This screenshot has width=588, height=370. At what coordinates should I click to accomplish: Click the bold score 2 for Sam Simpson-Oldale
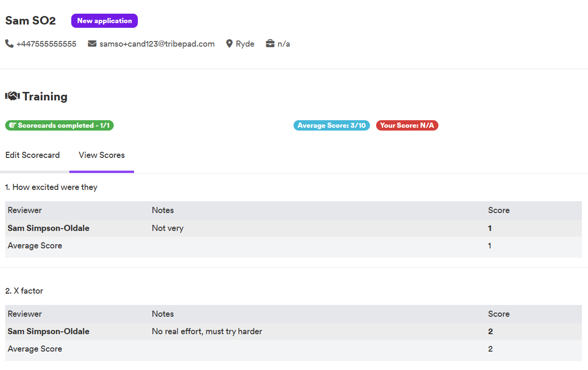[x=490, y=331]
